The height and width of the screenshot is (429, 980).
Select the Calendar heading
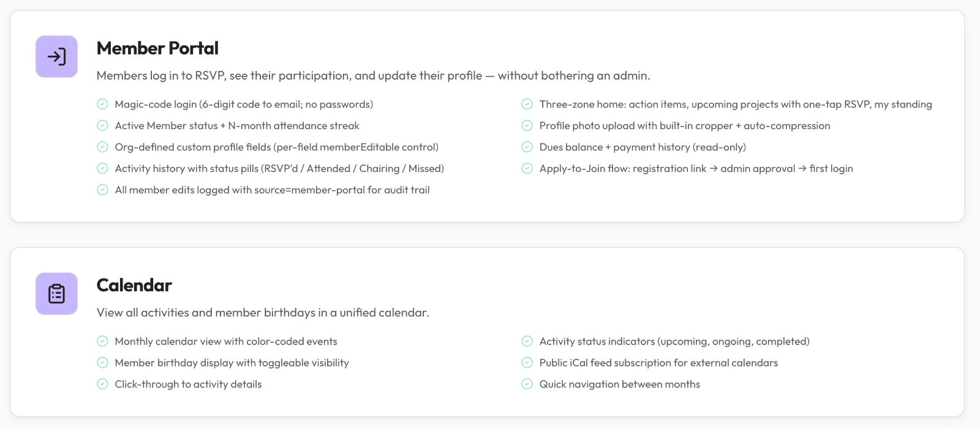134,285
